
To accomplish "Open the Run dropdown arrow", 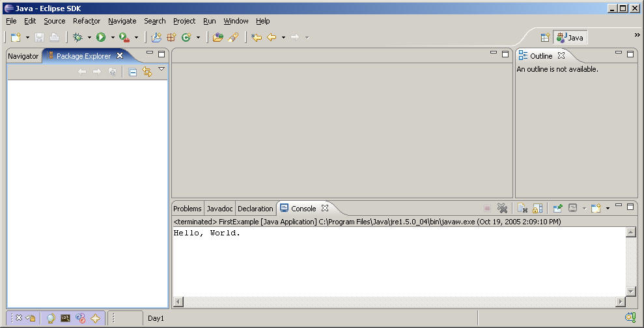I will [x=113, y=37].
